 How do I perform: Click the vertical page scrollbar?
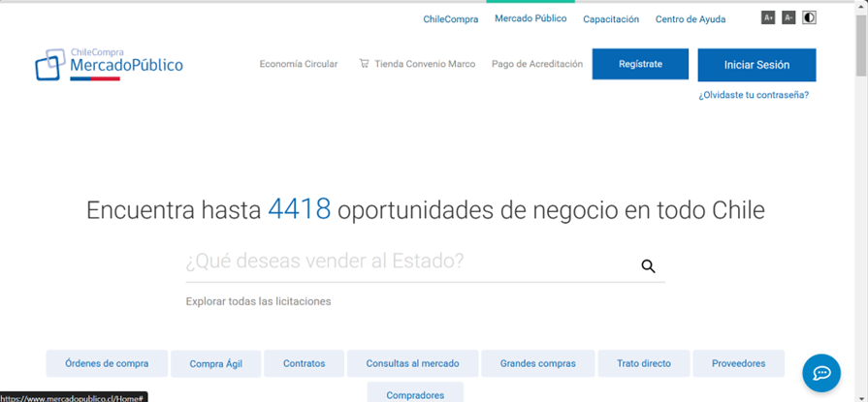tap(860, 194)
